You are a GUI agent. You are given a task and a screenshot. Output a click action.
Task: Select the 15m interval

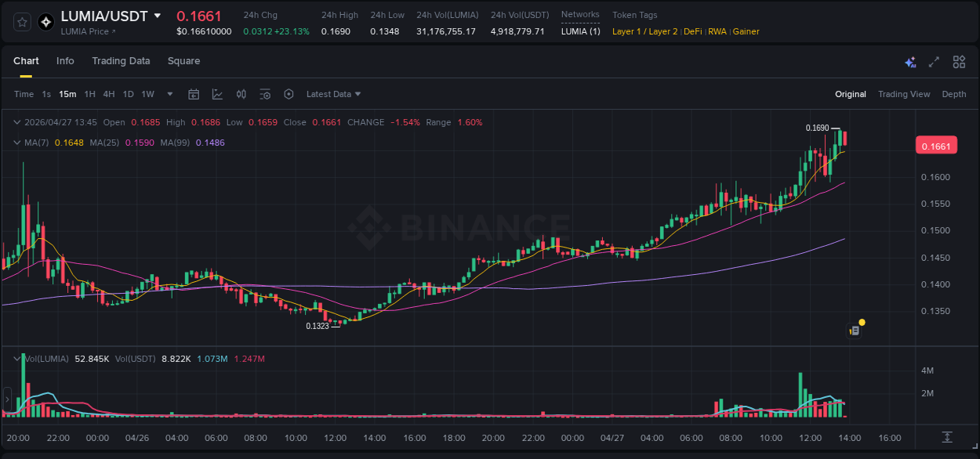(x=67, y=94)
